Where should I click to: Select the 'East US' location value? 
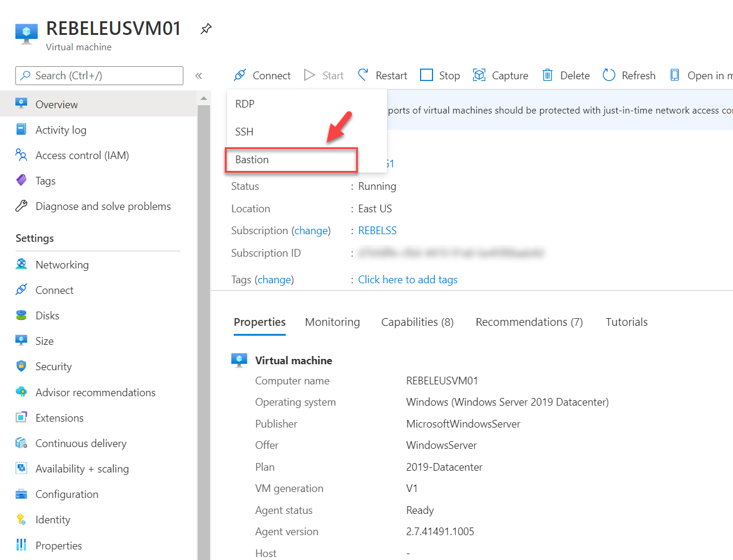point(375,209)
